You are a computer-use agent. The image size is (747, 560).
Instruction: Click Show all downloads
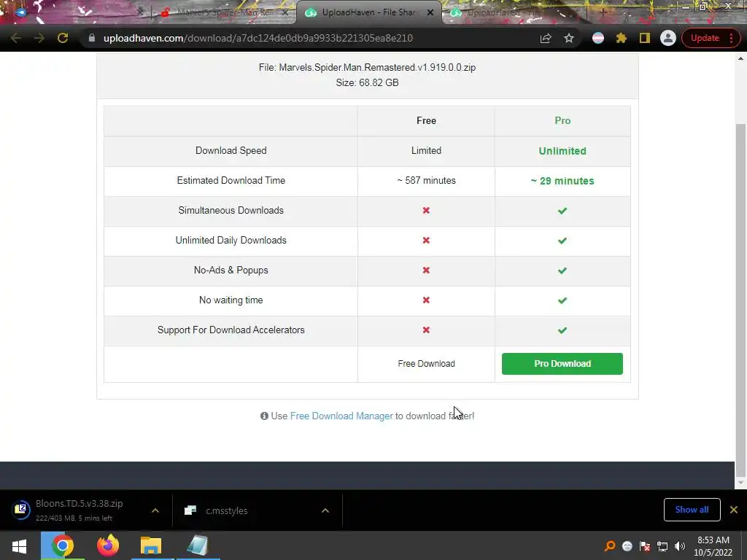[692, 510]
